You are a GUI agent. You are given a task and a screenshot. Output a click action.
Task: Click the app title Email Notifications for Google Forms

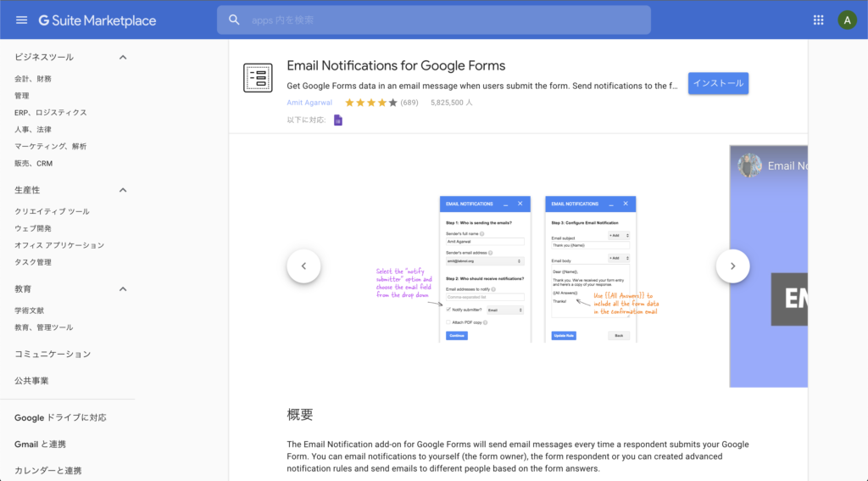[396, 65]
